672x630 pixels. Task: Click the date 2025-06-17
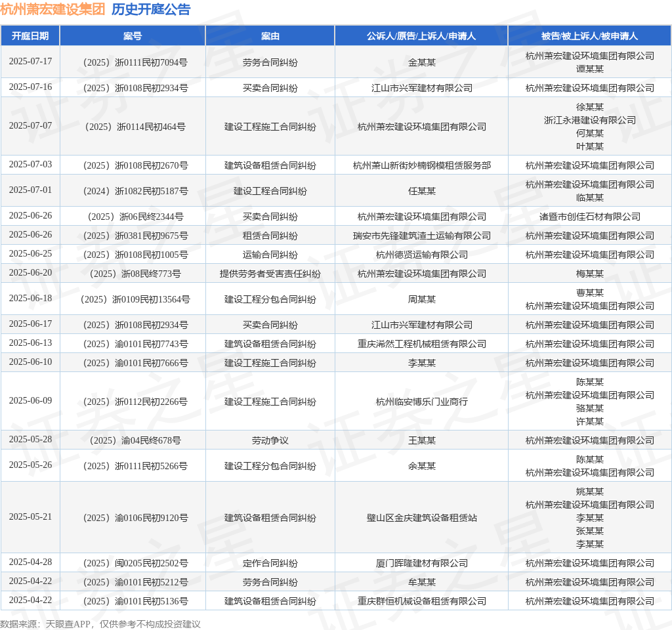pyautogui.click(x=30, y=324)
